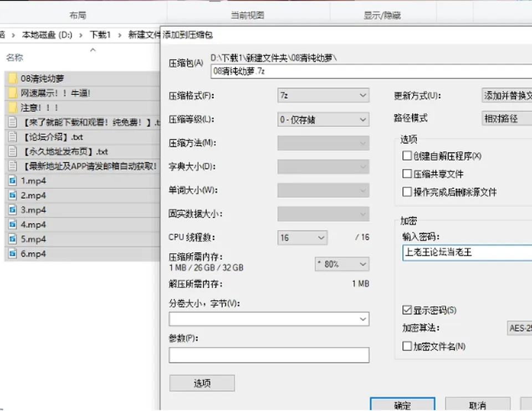Confirm the archive with 确定
This screenshot has width=532, height=411.
click(402, 404)
